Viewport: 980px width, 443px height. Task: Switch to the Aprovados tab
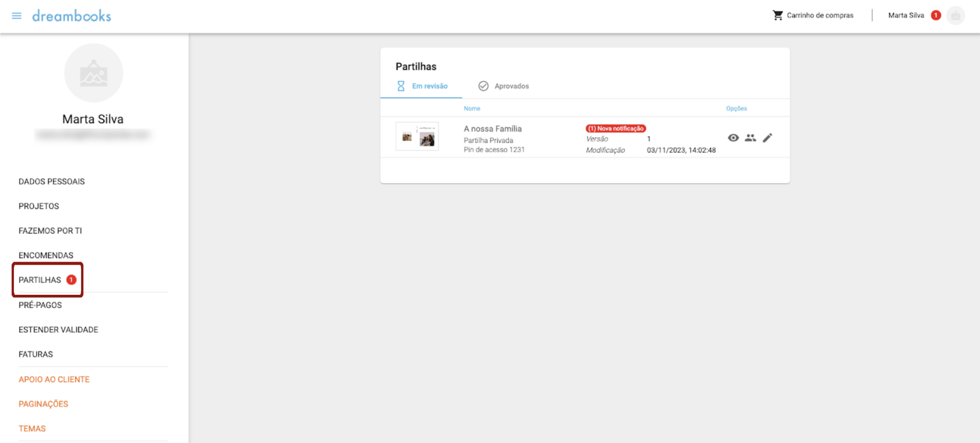pos(504,86)
